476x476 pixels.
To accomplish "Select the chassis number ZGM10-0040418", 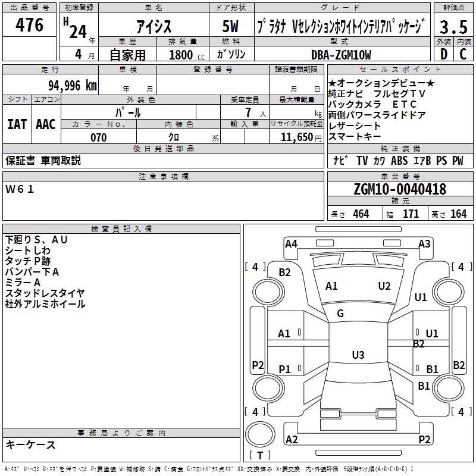I will point(400,189).
